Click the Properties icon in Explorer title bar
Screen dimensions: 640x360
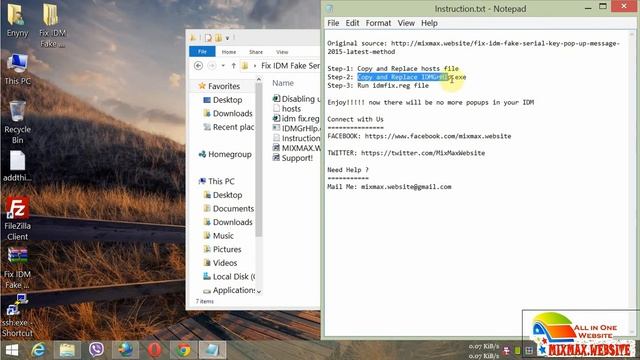click(x=209, y=38)
